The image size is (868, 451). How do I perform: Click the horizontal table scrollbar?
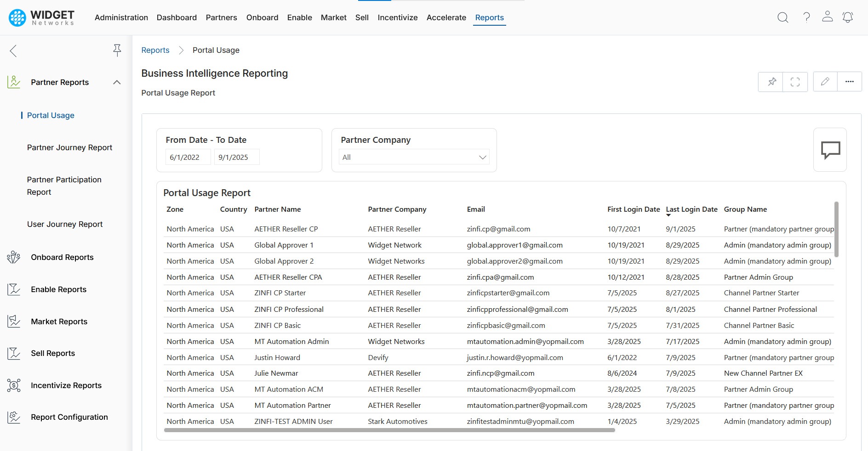tap(389, 430)
